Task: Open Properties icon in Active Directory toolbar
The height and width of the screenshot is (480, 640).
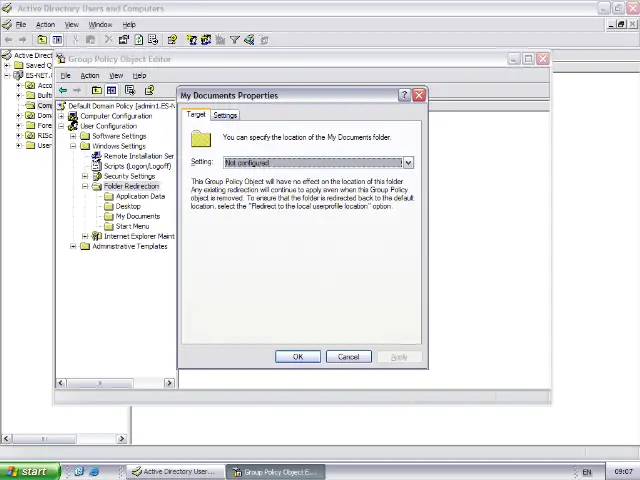Action: pyautogui.click(x=124, y=40)
